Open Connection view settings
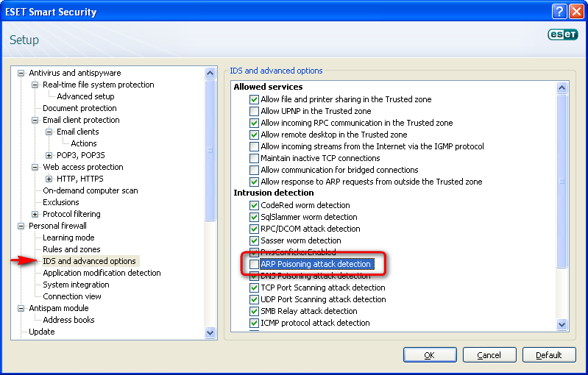 [72, 296]
